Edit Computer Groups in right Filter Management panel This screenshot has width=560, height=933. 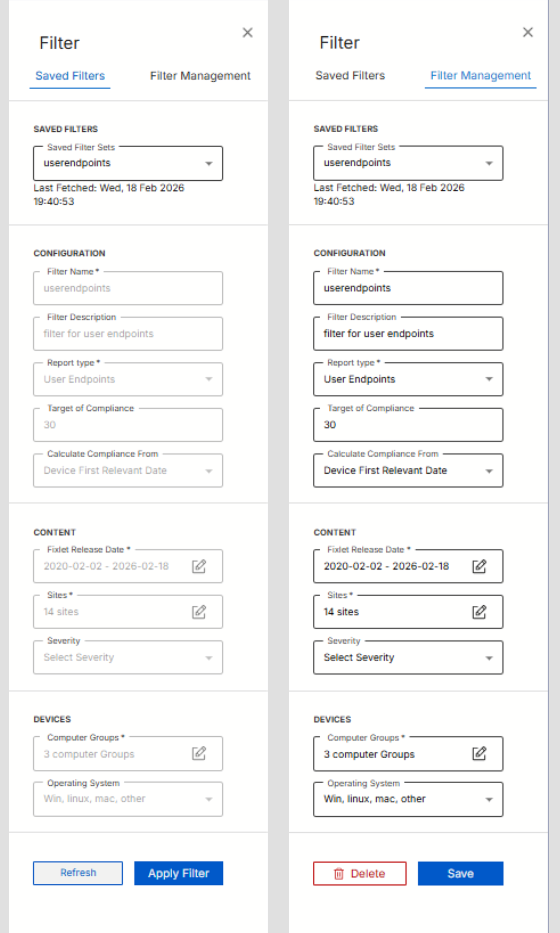tap(479, 754)
